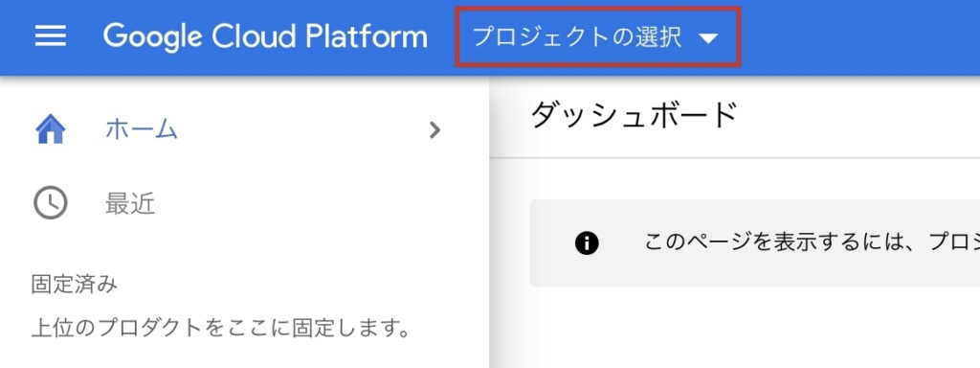Click the word Platform in header logo
Image resolution: width=980 pixels, height=368 pixels.
pyautogui.click(x=367, y=35)
